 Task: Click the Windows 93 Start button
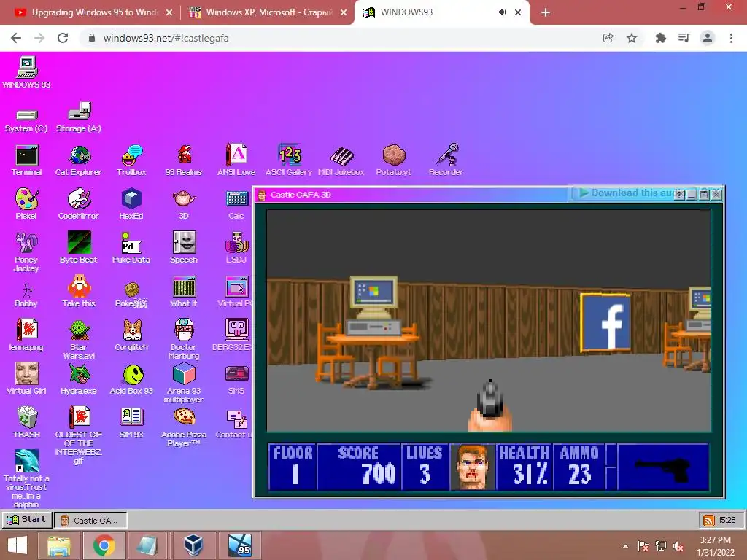click(27, 519)
